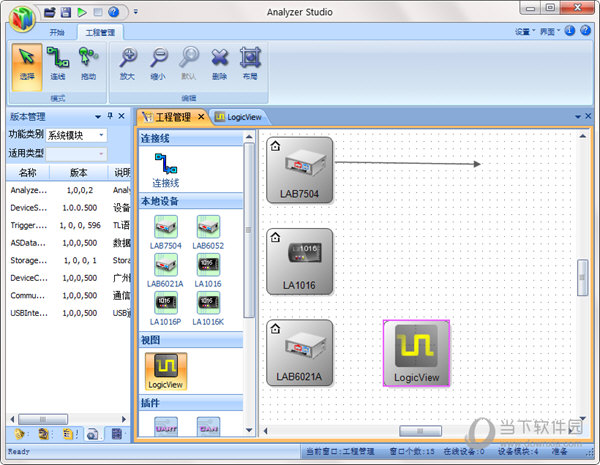Image resolution: width=600 pixels, height=465 pixels.
Task: Toggle pin on the 版本管理 panel
Action: [110, 116]
